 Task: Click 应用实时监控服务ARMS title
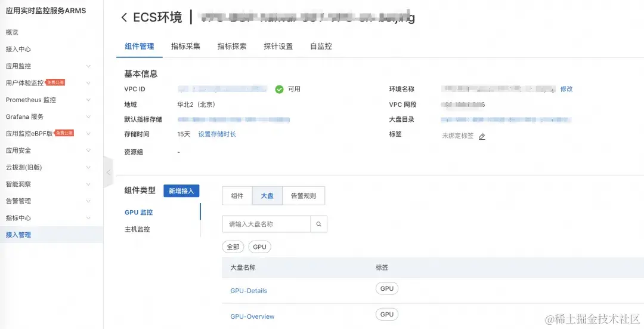click(46, 11)
